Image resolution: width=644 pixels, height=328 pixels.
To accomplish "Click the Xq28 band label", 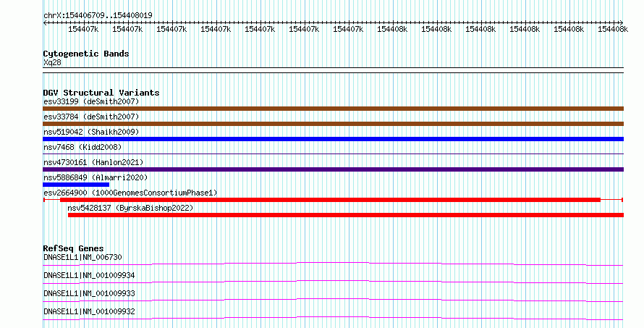I will [x=52, y=62].
